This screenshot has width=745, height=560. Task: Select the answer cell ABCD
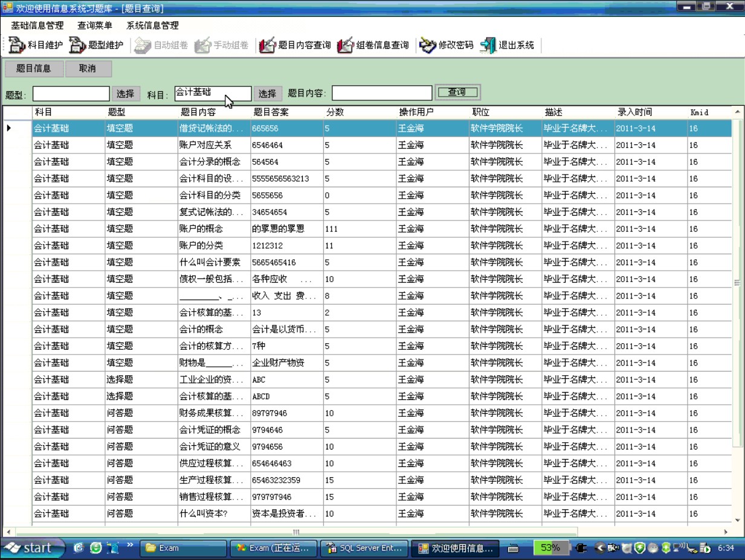tap(286, 397)
